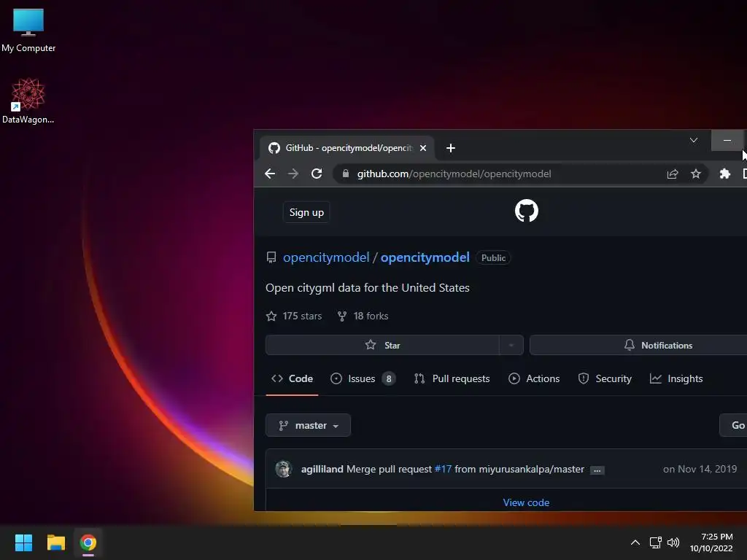Click agilliland's avatar thumbnail
747x560 pixels.
point(284,469)
